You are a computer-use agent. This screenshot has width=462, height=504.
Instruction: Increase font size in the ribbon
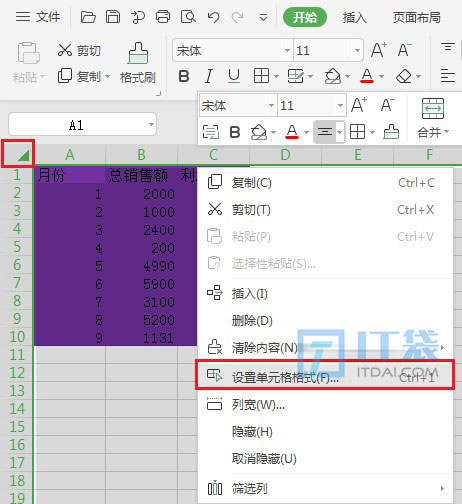[x=379, y=50]
